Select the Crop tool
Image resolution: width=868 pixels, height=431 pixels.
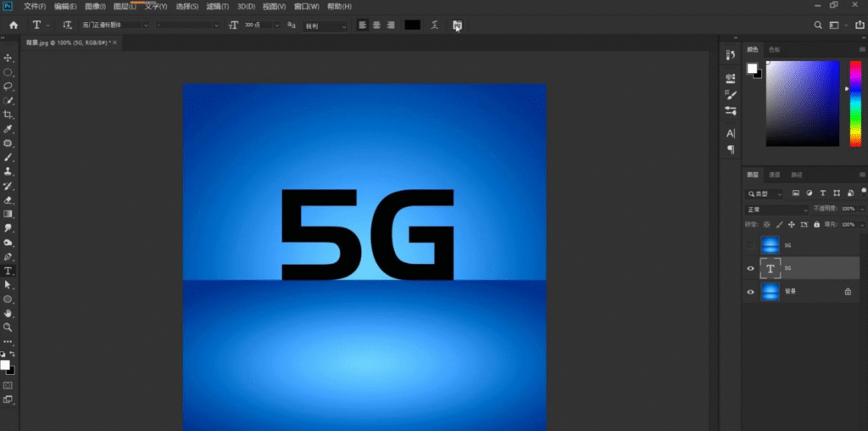tap(8, 115)
